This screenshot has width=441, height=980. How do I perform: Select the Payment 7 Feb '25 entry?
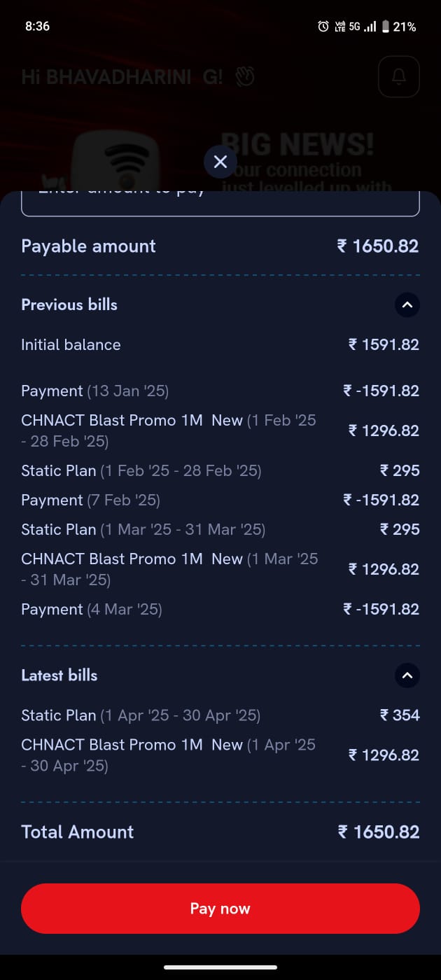point(90,500)
